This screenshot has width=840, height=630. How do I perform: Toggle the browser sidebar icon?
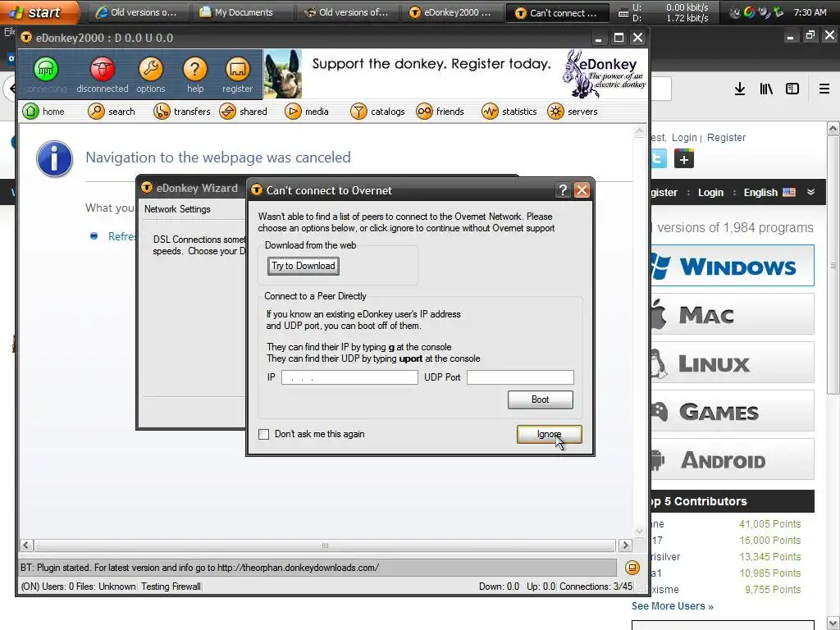792,89
